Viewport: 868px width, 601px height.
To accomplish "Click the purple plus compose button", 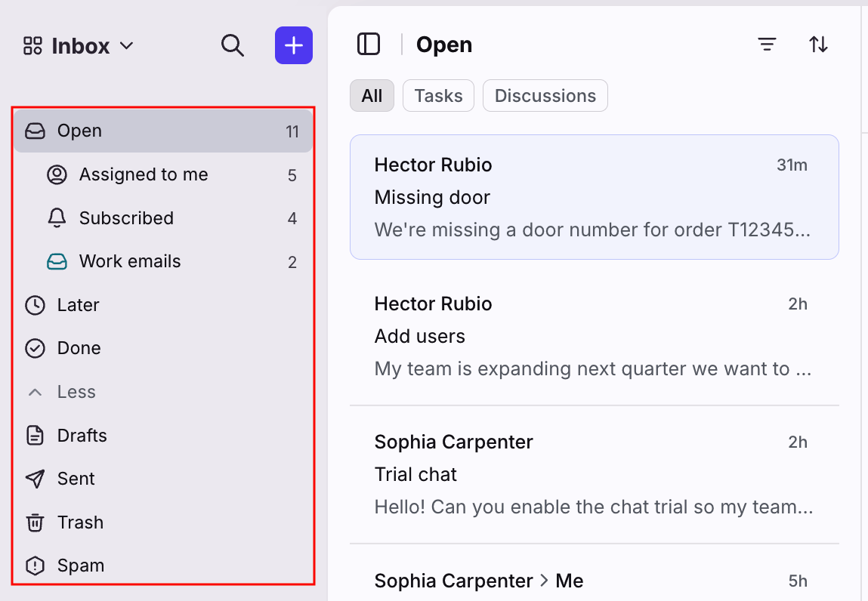I will pos(294,45).
